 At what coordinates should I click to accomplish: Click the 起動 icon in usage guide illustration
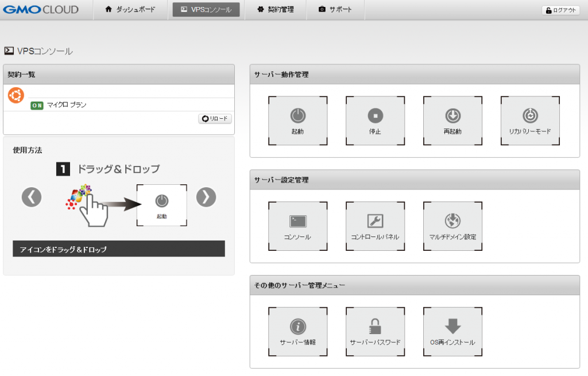click(x=161, y=205)
